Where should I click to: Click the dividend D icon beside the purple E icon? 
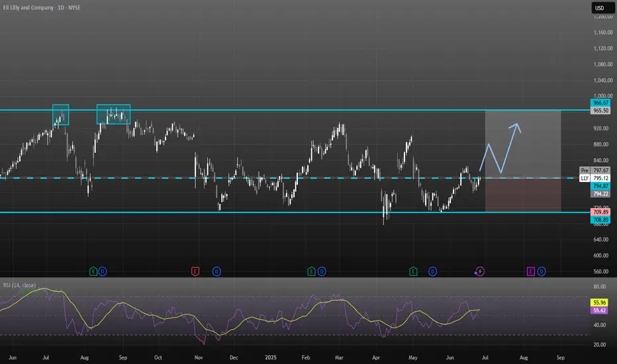[x=542, y=271]
